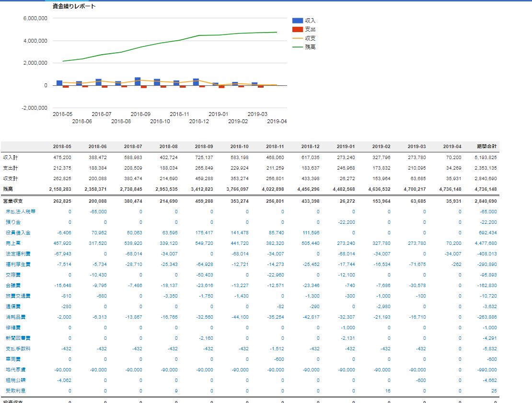Click the red 支出 legend swatch

[x=298, y=29]
